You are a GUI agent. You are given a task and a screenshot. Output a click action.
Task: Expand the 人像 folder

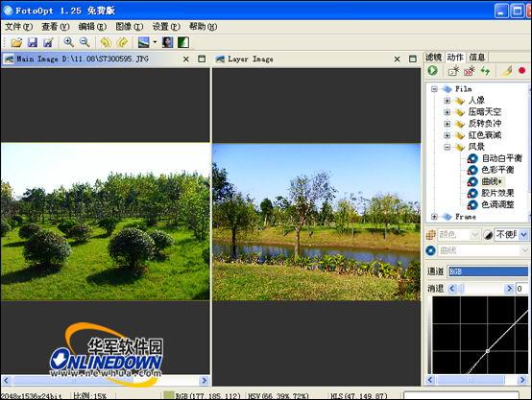[447, 101]
